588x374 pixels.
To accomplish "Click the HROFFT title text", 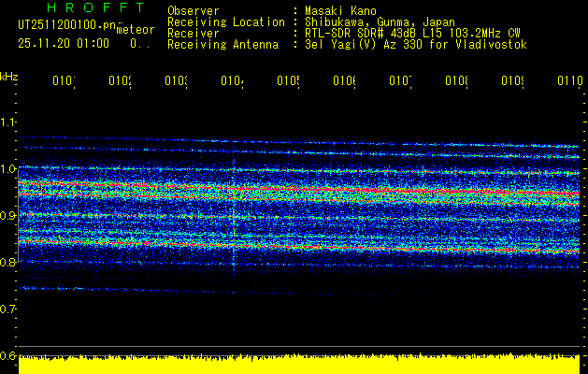I will pyautogui.click(x=89, y=7).
